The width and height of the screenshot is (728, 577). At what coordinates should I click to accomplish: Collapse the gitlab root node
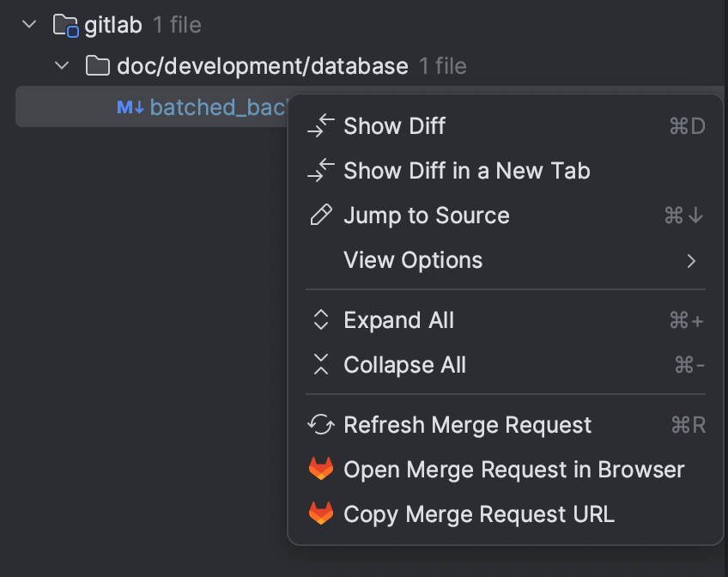[28, 25]
